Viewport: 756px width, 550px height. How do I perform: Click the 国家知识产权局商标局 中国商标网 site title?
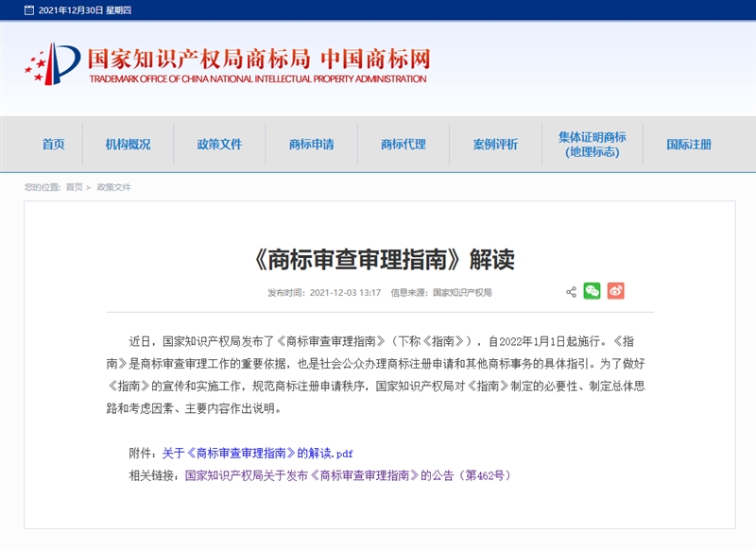click(x=258, y=59)
